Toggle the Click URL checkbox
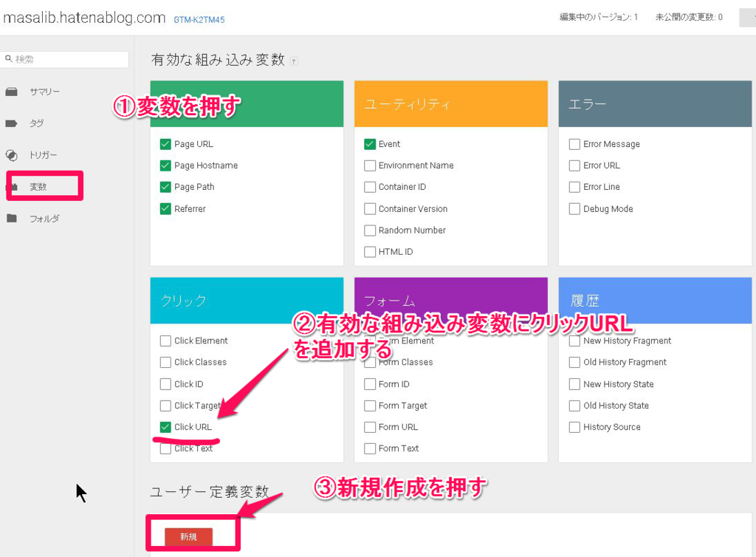This screenshot has height=557, width=756. click(165, 427)
